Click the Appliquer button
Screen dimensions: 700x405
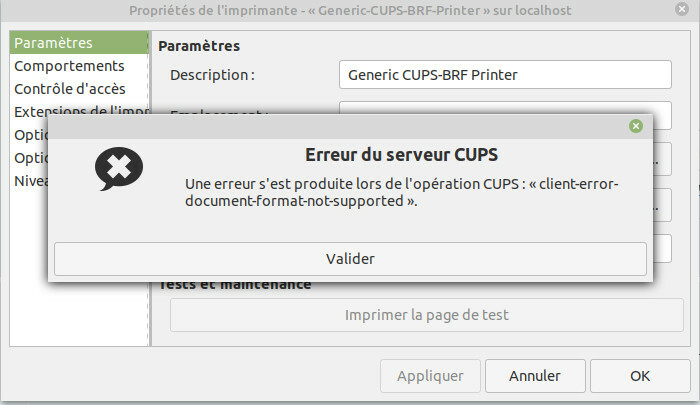coord(430,376)
